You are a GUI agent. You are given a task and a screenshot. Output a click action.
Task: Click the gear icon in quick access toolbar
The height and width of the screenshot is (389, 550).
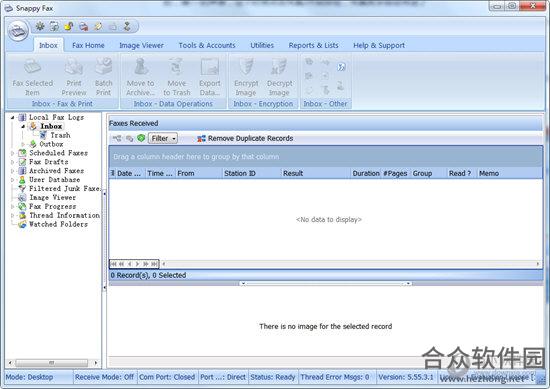[40, 26]
